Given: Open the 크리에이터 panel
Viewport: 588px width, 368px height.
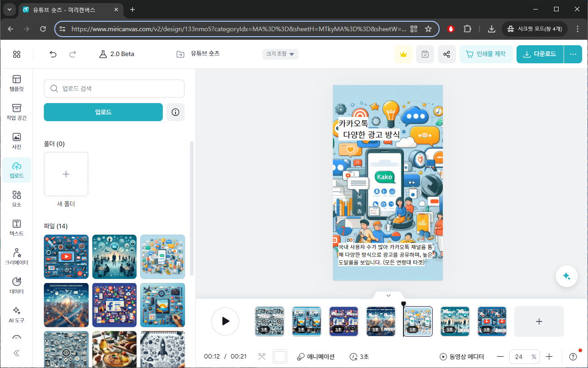Looking at the screenshot, I should pyautogui.click(x=17, y=257).
